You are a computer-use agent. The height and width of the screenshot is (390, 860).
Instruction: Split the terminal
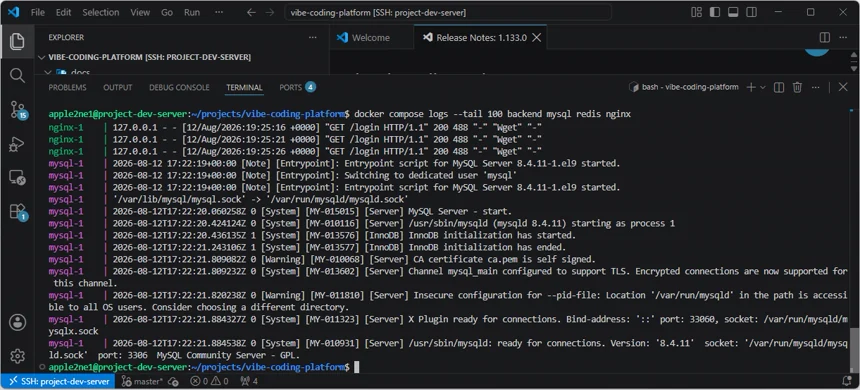coord(779,87)
